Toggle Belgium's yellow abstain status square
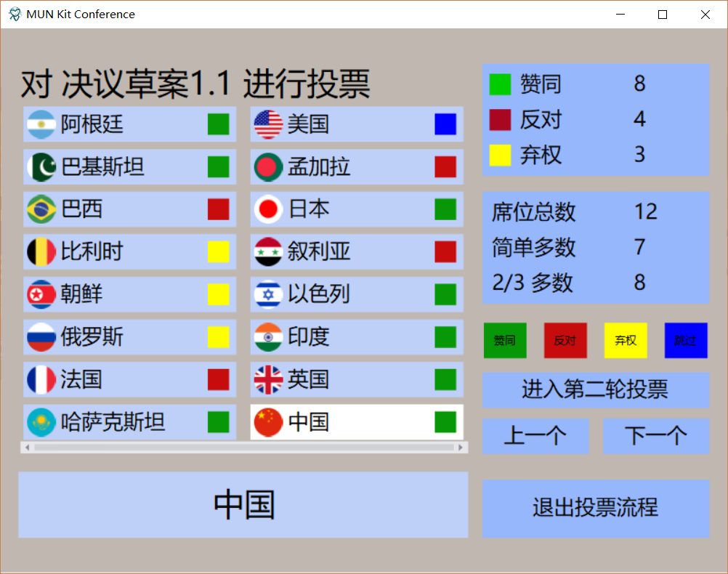Image resolution: width=728 pixels, height=574 pixels. pyautogui.click(x=217, y=252)
